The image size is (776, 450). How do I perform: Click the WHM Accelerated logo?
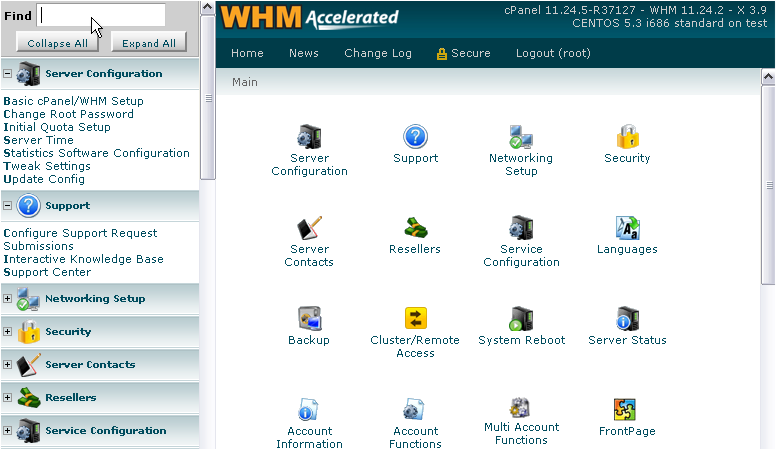coord(309,17)
